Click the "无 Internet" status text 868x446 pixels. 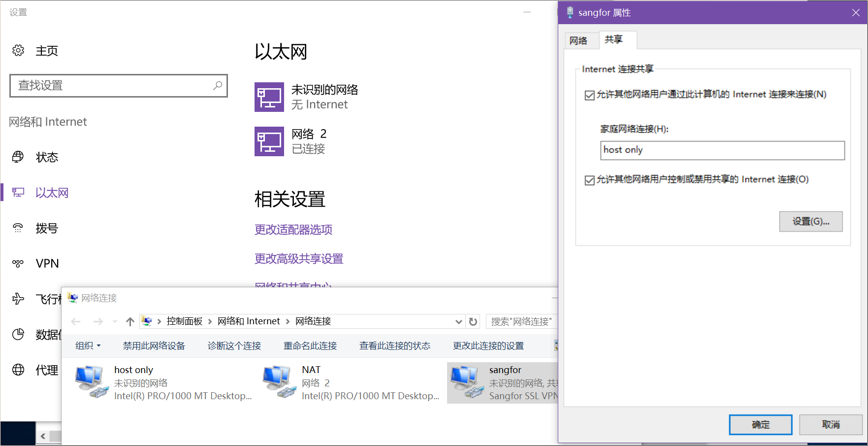320,104
